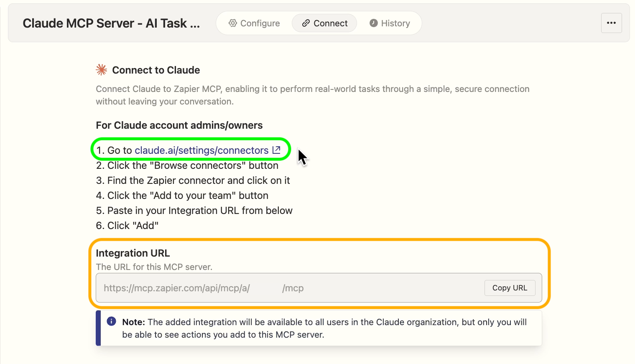This screenshot has width=635, height=364.
Task: Click the server title Claude MCP Server
Action: pyautogui.click(x=111, y=23)
